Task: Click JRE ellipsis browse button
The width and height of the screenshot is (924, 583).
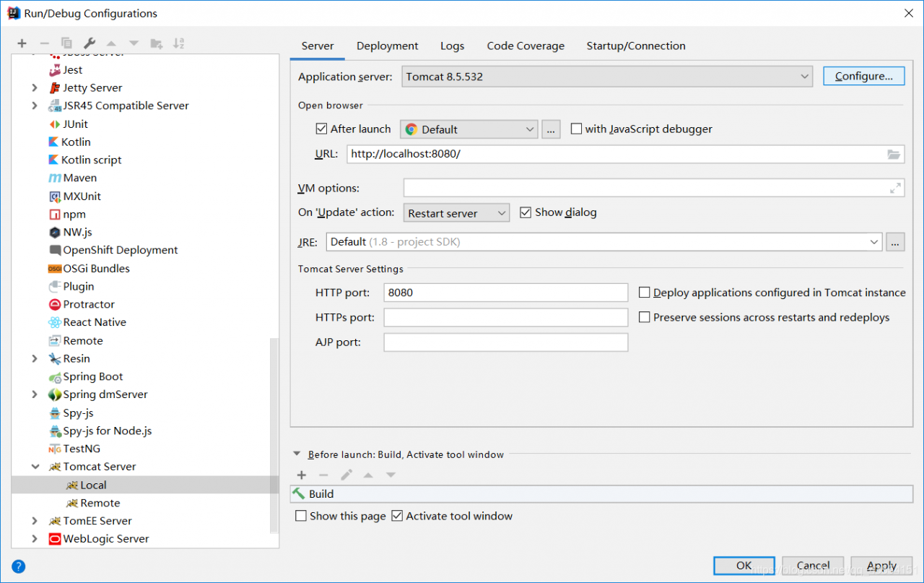Action: tap(895, 242)
